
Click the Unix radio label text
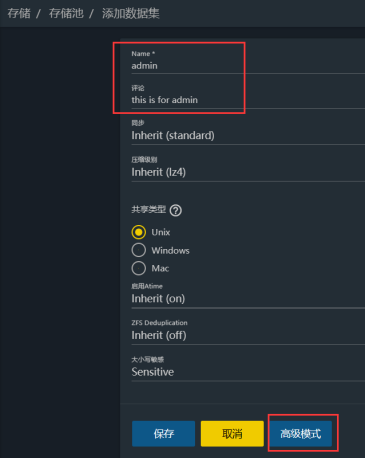(161, 232)
